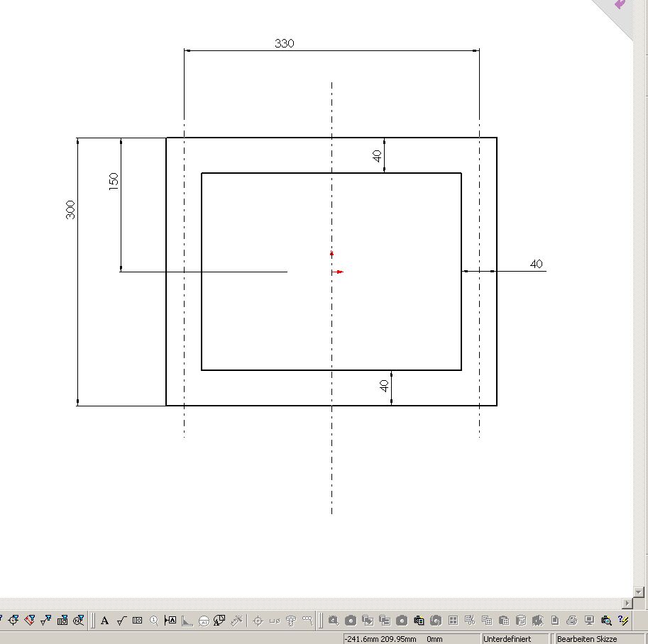
Task: Click the overlapping windows arrow icon
Action: tap(368, 621)
